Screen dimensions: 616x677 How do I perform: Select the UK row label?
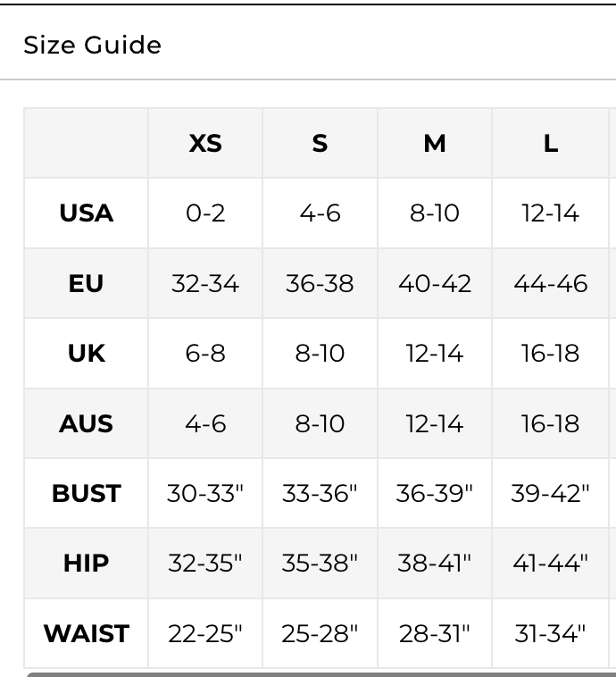(87, 354)
